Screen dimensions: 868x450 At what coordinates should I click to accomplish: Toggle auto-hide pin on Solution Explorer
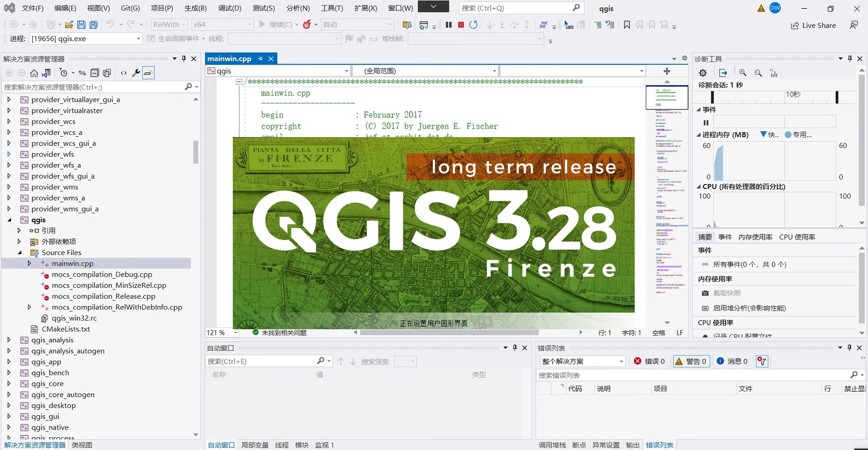[x=184, y=59]
